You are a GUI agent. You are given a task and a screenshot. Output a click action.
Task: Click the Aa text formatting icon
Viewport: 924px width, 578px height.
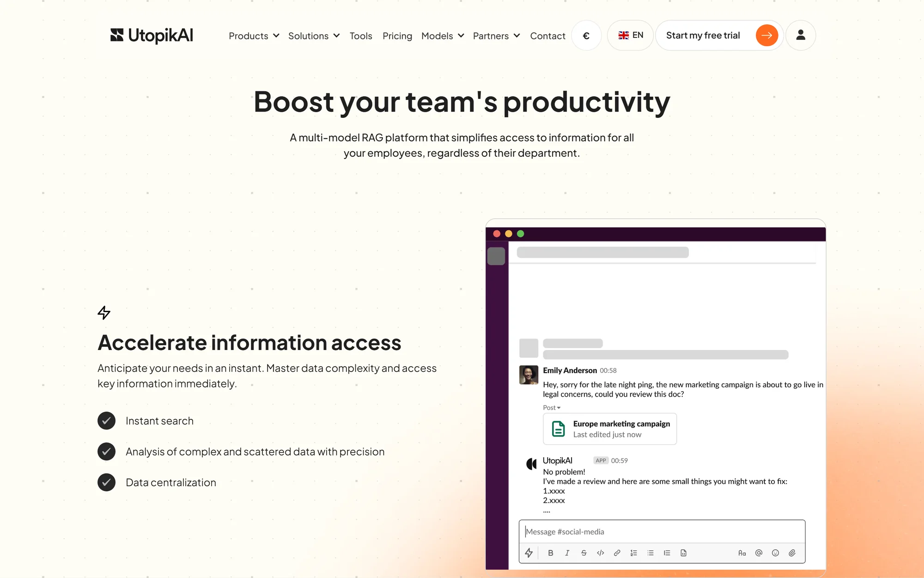click(x=742, y=553)
